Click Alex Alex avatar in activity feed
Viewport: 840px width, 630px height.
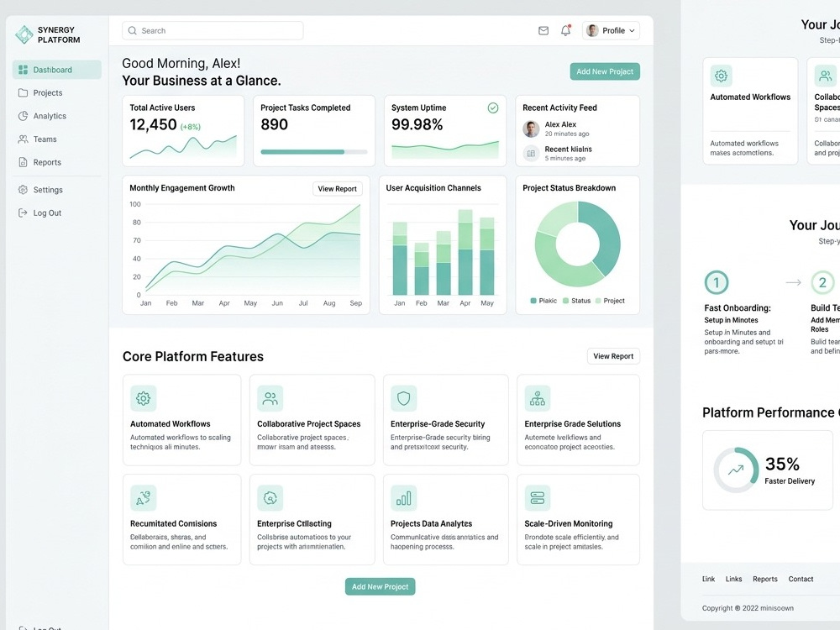531,129
